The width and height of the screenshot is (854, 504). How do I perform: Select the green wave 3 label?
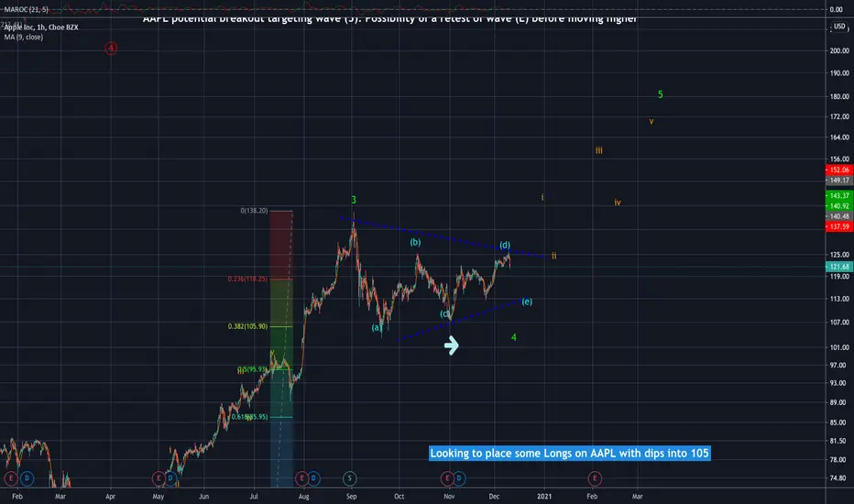coord(354,200)
